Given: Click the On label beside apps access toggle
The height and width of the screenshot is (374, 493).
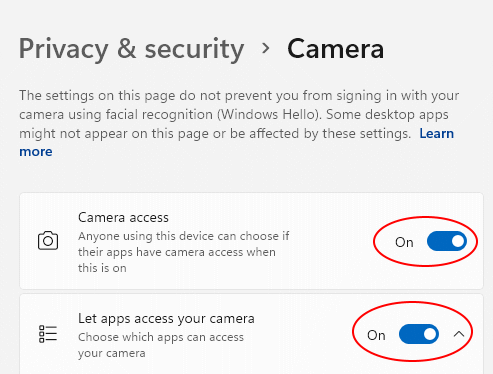Looking at the screenshot, I should [x=376, y=335].
